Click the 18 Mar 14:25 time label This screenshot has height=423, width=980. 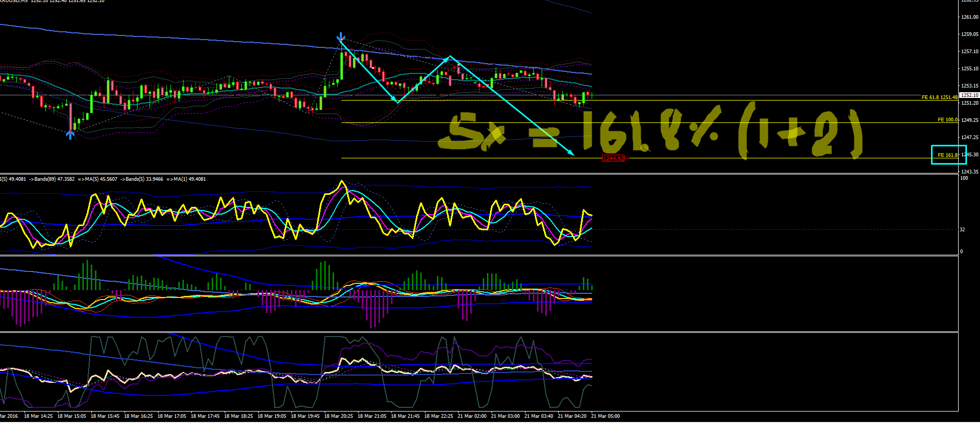pos(38,416)
